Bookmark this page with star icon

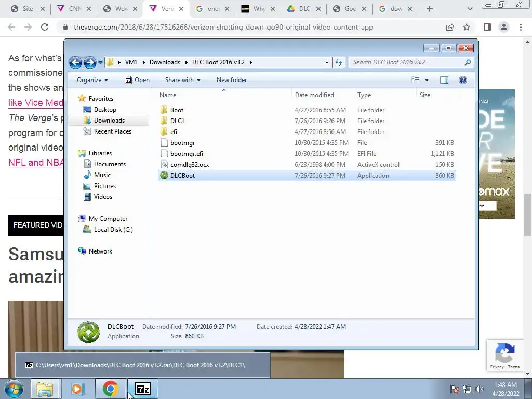pyautogui.click(x=467, y=27)
